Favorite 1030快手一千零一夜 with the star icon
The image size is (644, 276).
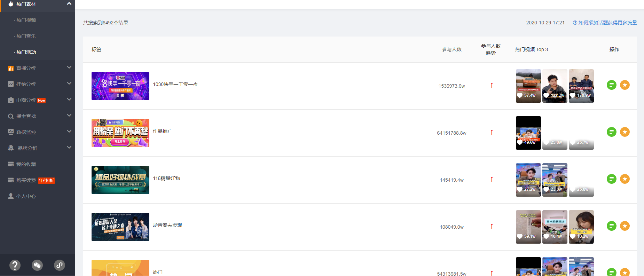pos(625,85)
